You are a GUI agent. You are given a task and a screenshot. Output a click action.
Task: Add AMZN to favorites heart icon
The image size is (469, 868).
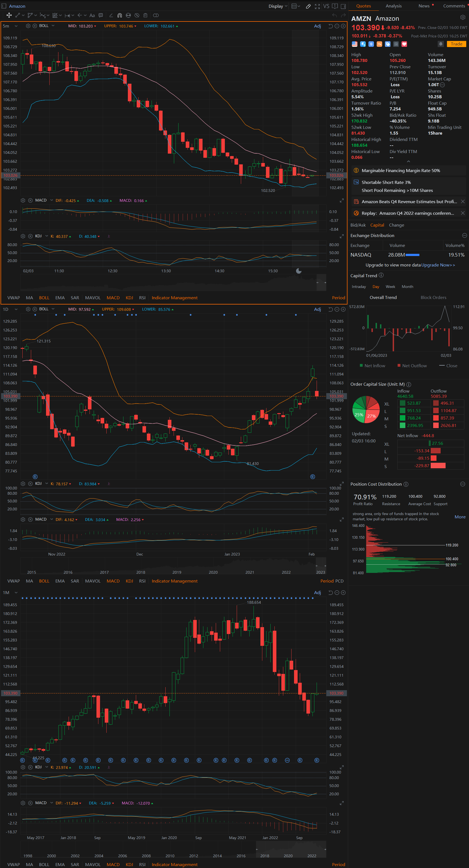[404, 44]
